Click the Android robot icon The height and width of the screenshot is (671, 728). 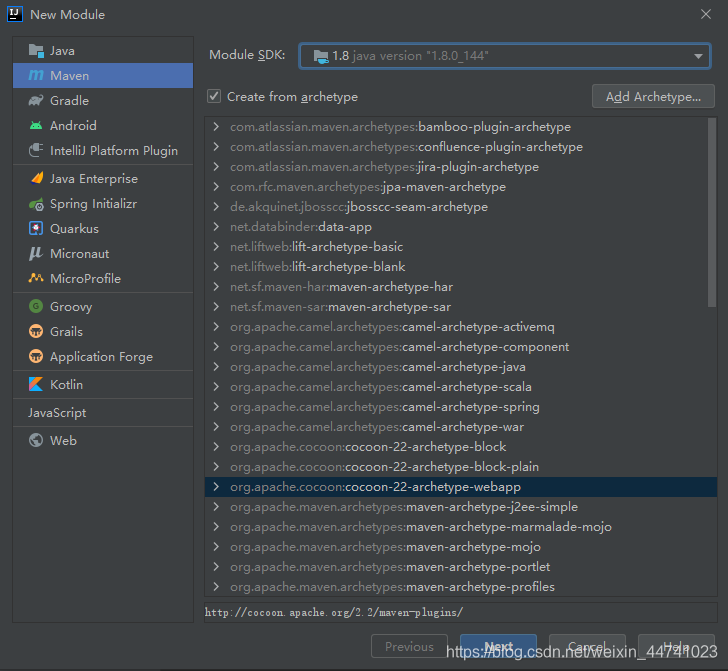pyautogui.click(x=36, y=125)
